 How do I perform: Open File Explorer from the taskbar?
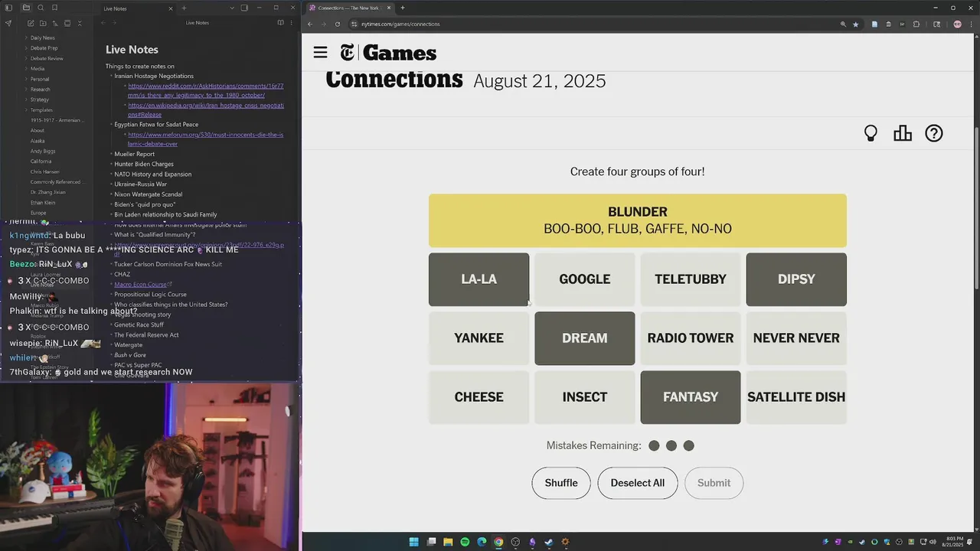tap(448, 542)
